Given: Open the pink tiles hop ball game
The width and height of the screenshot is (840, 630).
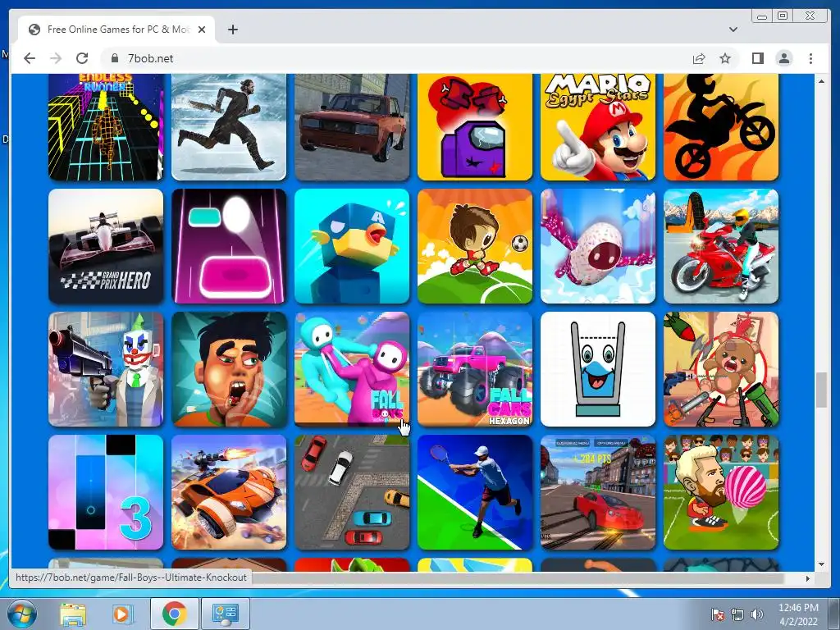Looking at the screenshot, I should pos(229,246).
